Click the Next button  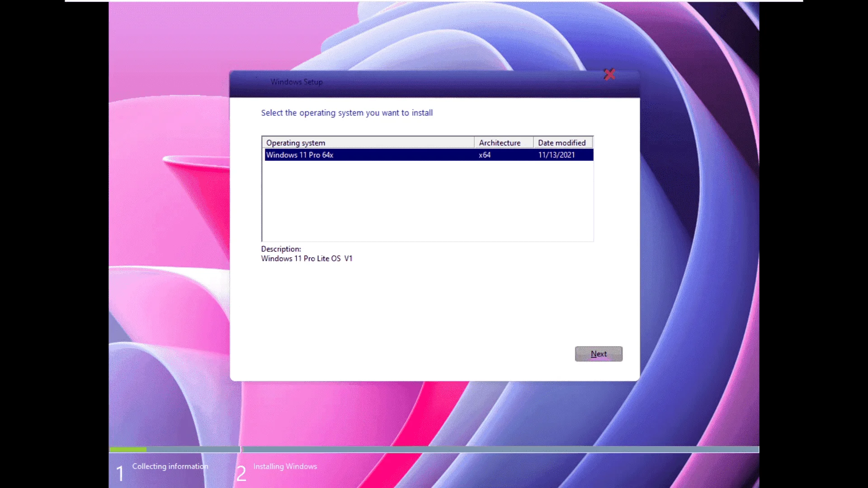[x=599, y=354]
